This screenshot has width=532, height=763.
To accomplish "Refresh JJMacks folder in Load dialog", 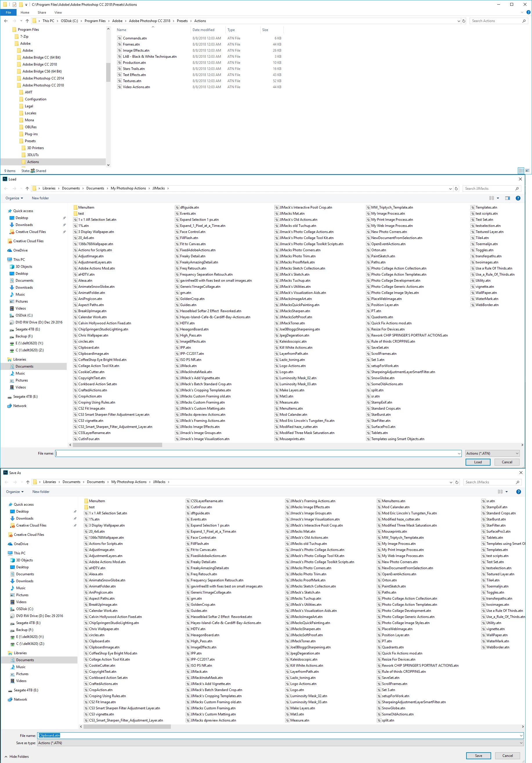I will [456, 188].
